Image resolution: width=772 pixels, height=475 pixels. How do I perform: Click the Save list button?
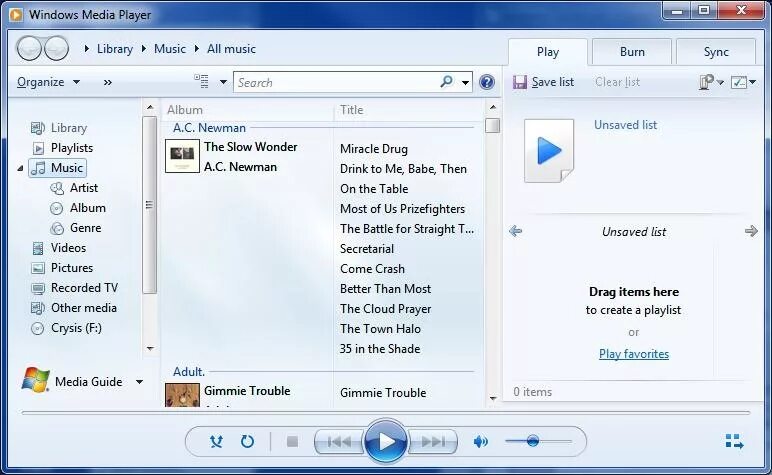(x=543, y=82)
